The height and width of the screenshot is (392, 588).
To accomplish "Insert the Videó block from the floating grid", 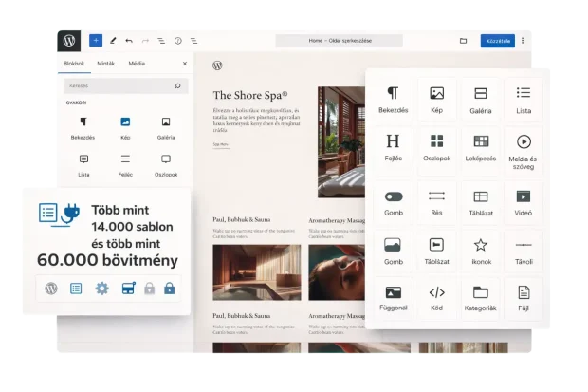I will pos(523,202).
